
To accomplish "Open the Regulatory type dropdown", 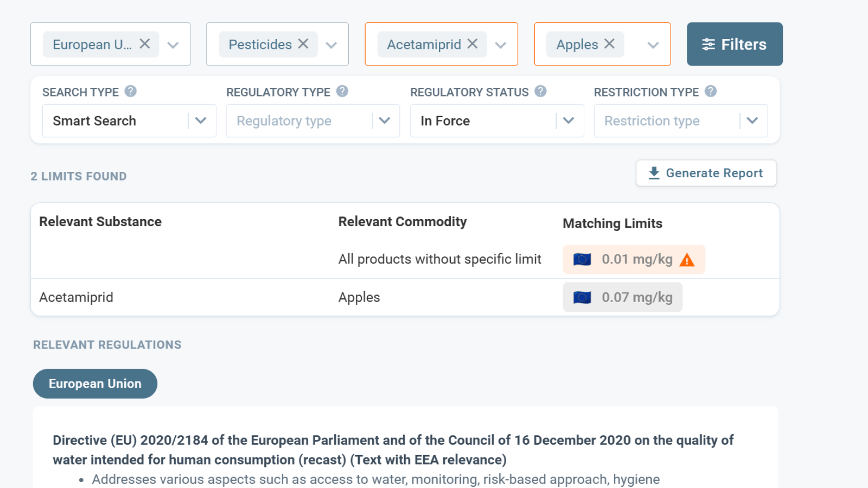I will point(385,120).
